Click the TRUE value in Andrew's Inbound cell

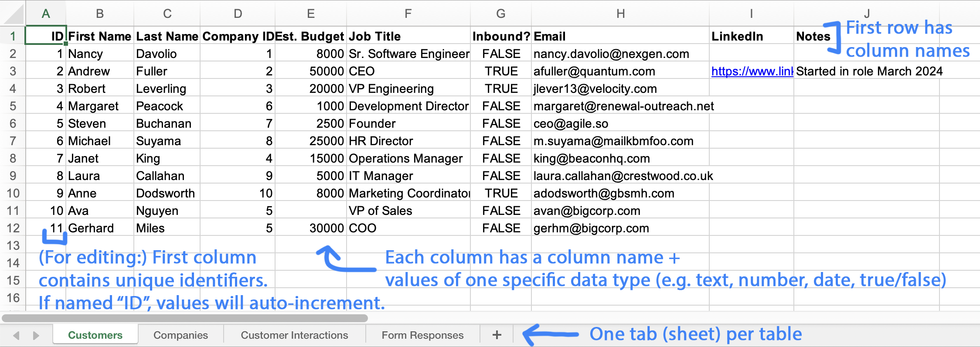[x=500, y=71]
